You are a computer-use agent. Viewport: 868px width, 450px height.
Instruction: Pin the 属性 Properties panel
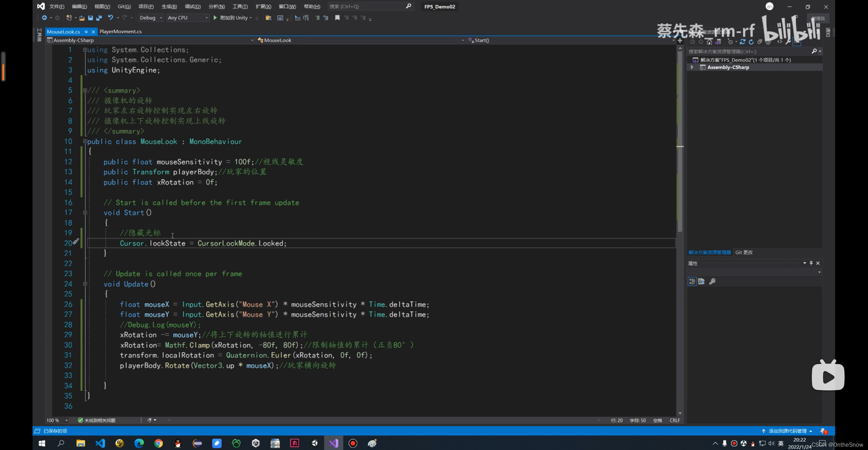pos(811,263)
